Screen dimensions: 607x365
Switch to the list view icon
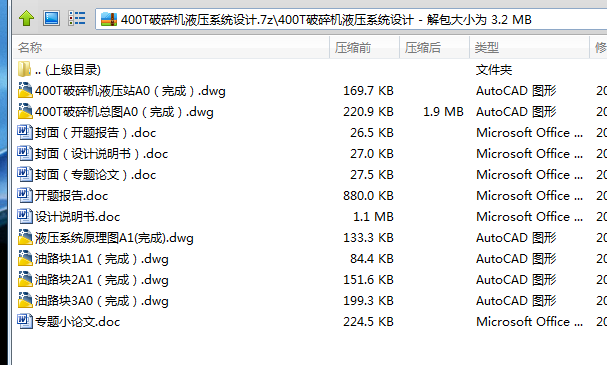[77, 18]
